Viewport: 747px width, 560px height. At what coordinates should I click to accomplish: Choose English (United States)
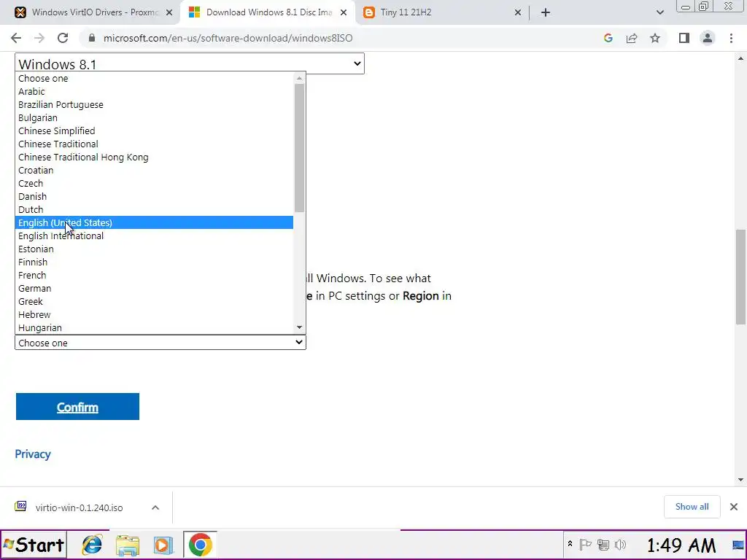[155, 222]
